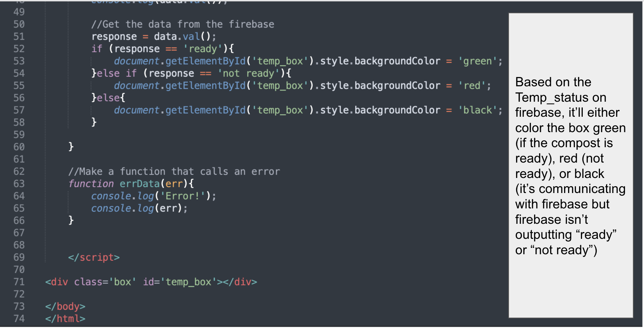Click the div with id 'temp_box' line
This screenshot has height=328, width=644.
[151, 282]
